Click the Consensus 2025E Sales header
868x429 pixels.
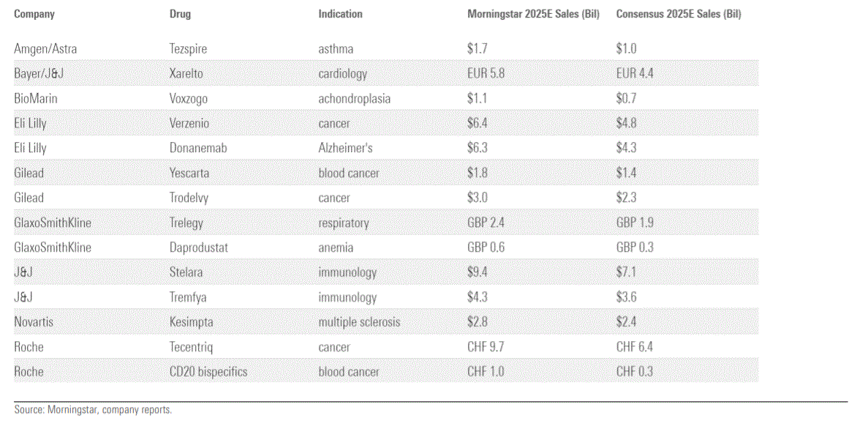point(679,14)
